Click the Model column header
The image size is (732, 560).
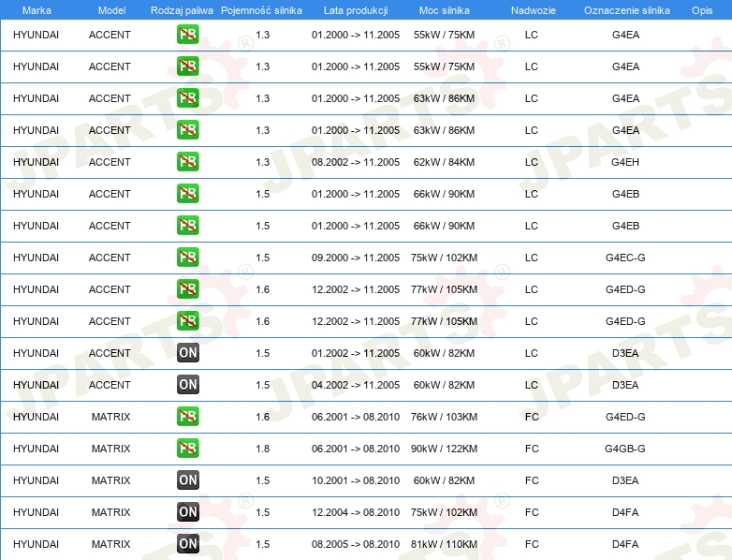pyautogui.click(x=111, y=10)
